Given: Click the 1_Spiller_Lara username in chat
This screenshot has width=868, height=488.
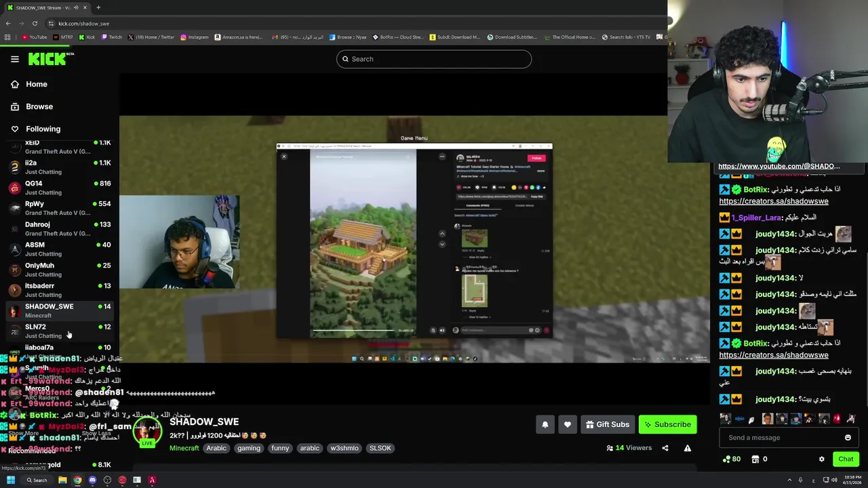Looking at the screenshot, I should 756,218.
